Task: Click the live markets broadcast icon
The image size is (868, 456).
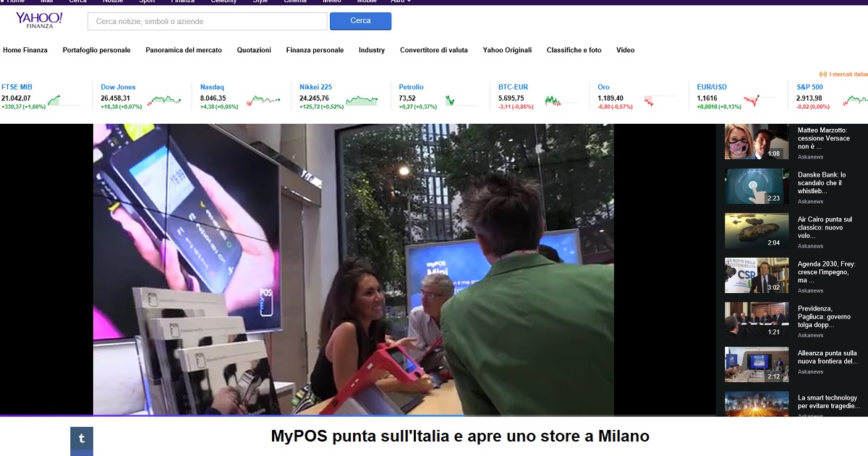Action: [x=823, y=74]
